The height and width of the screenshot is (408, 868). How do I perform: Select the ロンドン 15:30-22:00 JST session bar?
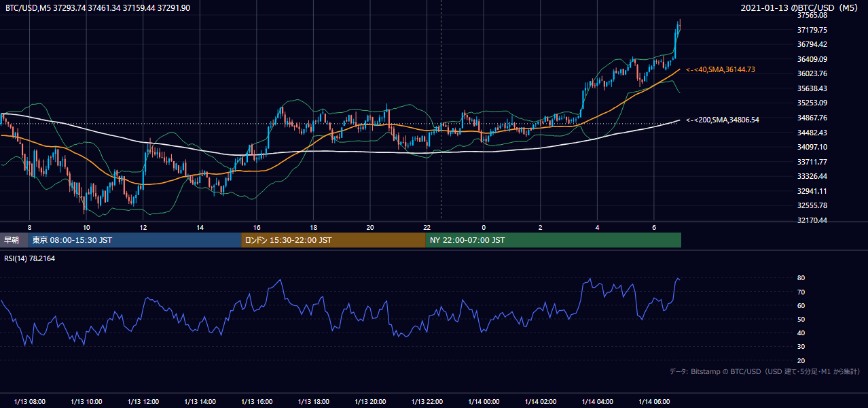click(x=333, y=240)
